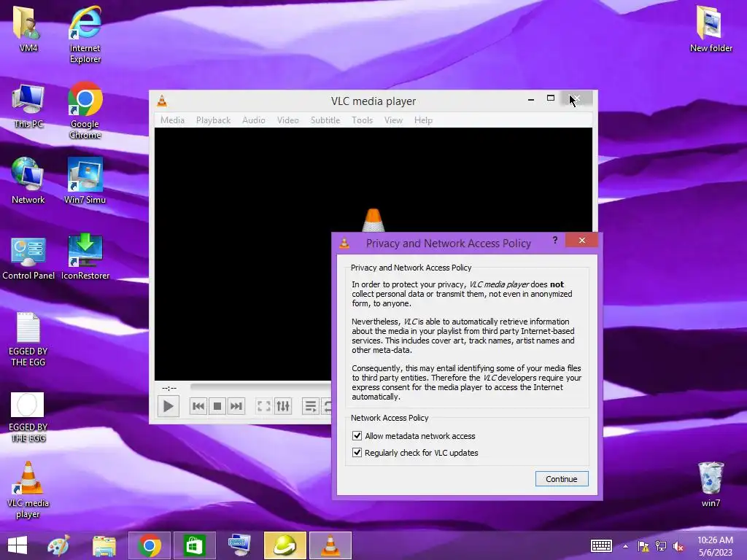Viewport: 747px width, 560px height.
Task: Open the Media menu
Action: pos(172,120)
